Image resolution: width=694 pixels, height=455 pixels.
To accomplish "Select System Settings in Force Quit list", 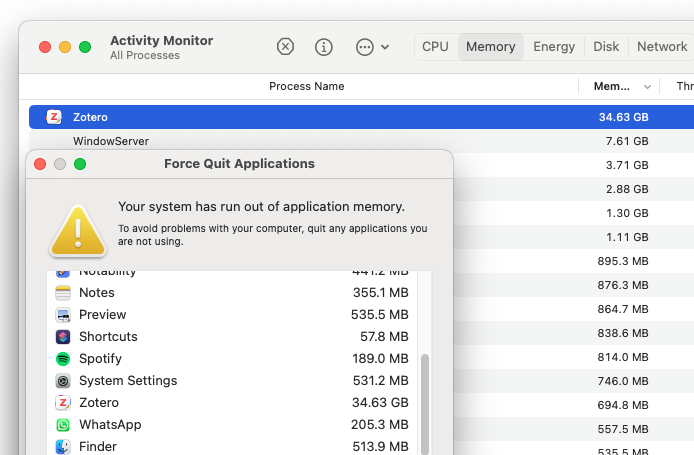I will 232,381.
